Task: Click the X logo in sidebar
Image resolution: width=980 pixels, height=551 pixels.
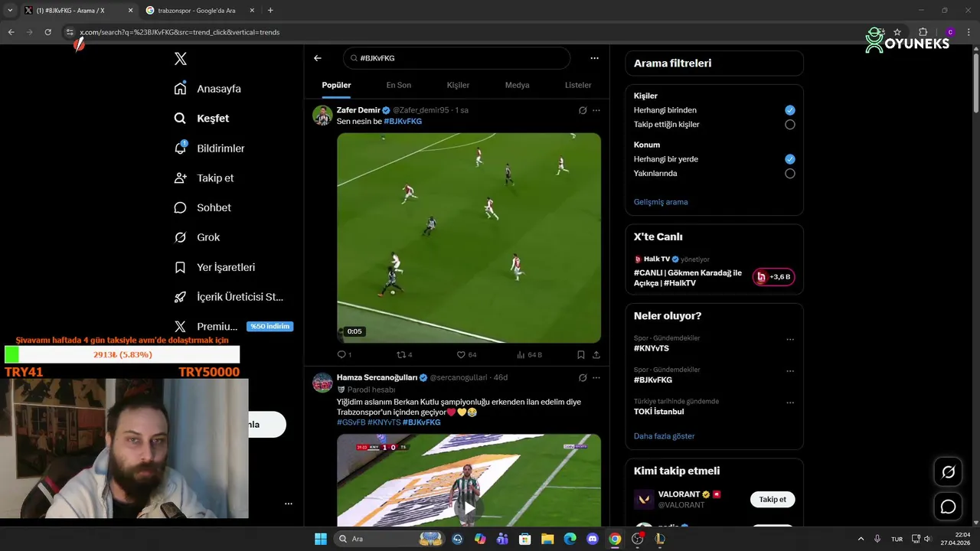Action: pos(180,59)
